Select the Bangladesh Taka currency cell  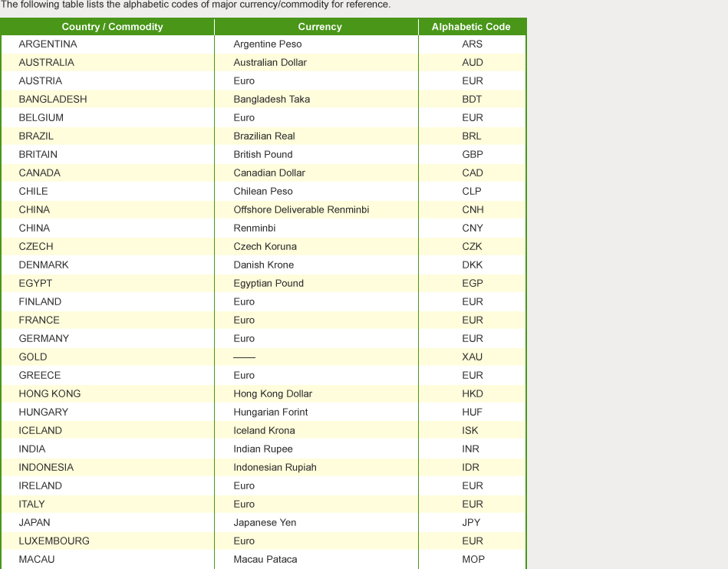(272, 100)
